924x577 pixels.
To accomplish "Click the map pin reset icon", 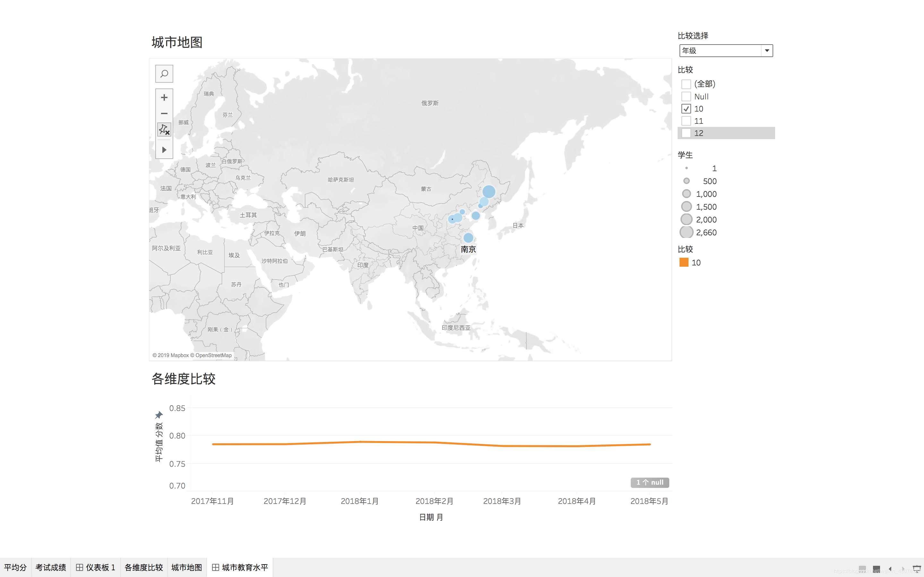I will coord(164,130).
